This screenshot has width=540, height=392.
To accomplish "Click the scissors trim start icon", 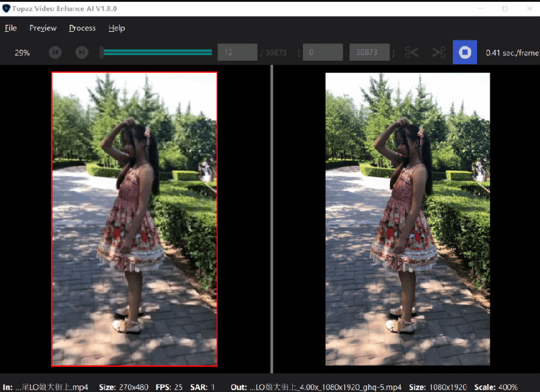I will [412, 52].
